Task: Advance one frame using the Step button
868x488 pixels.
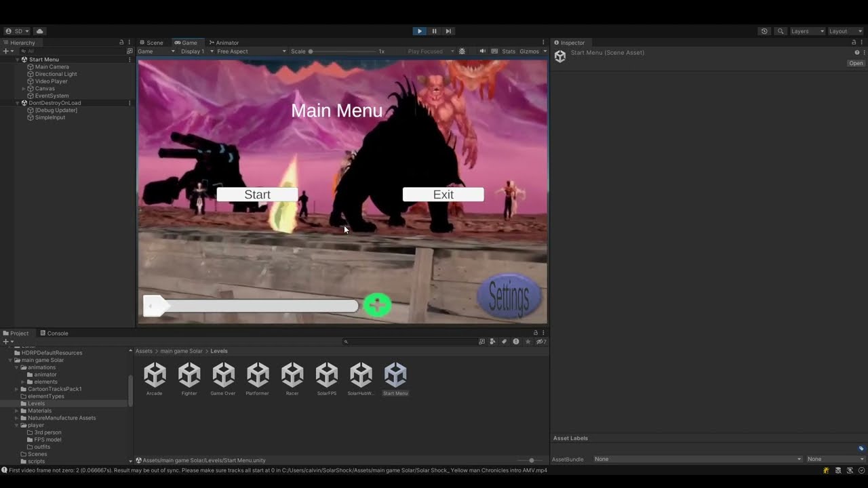Action: tap(448, 31)
